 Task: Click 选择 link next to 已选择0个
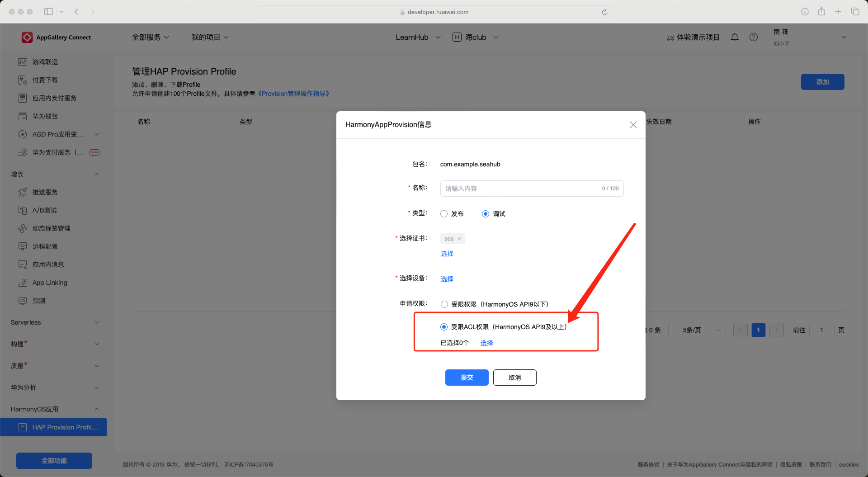pos(487,343)
